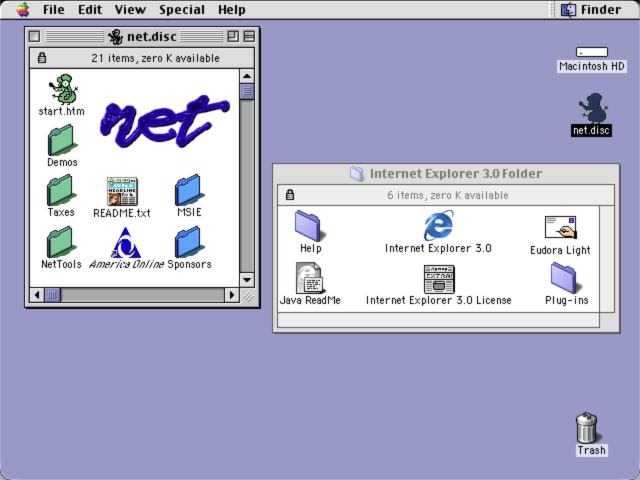Click the Trash icon
640x480 pixels.
point(587,427)
